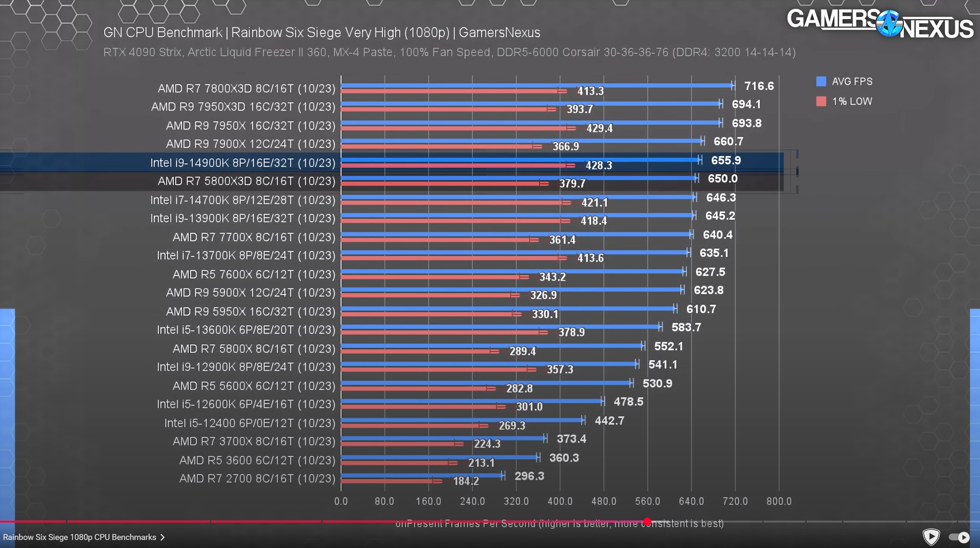980x548 pixels.
Task: Click the 'Intel i5-12400 6P/0E/12T' label
Action: 250,423
